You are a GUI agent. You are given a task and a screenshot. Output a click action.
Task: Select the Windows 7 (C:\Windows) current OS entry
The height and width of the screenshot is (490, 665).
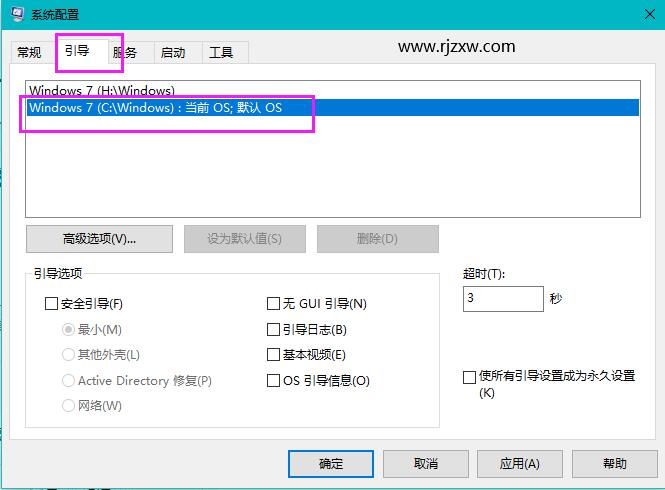332,107
